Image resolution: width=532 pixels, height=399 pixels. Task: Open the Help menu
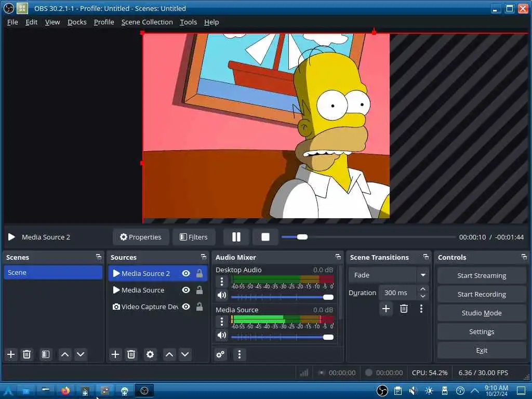pyautogui.click(x=211, y=22)
